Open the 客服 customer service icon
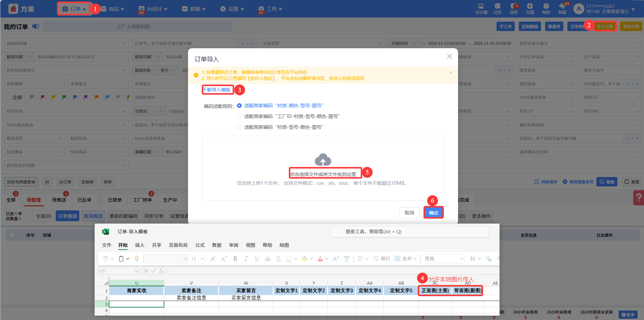The width and height of the screenshot is (644, 320). click(x=562, y=9)
